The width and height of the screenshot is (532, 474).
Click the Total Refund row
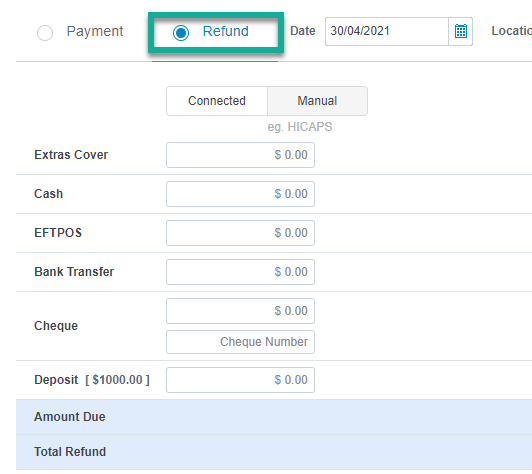click(x=274, y=452)
